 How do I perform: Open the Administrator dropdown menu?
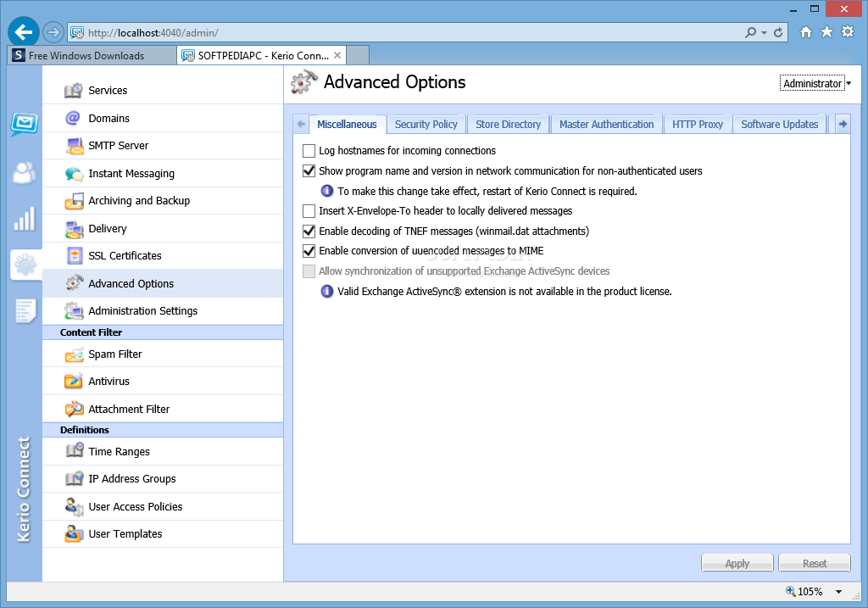coord(815,83)
